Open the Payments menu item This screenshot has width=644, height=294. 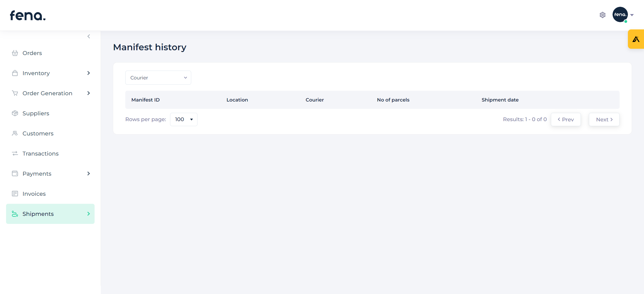click(37, 174)
